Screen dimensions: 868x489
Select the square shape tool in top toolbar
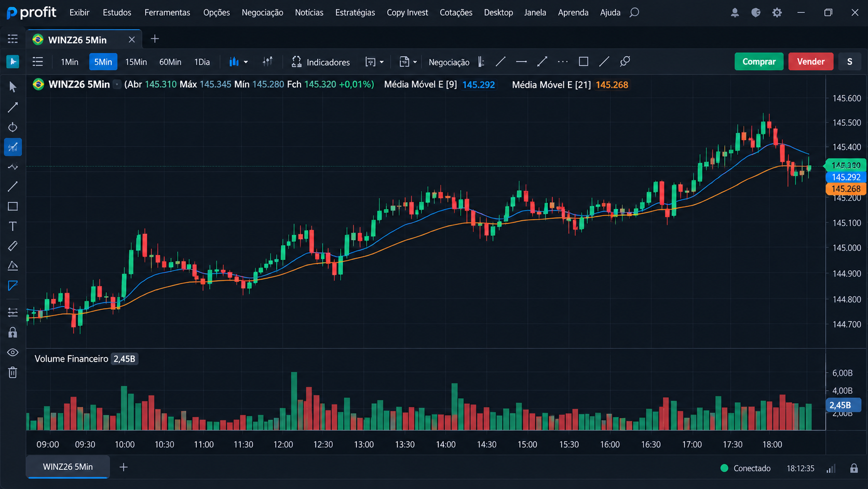pyautogui.click(x=584, y=62)
